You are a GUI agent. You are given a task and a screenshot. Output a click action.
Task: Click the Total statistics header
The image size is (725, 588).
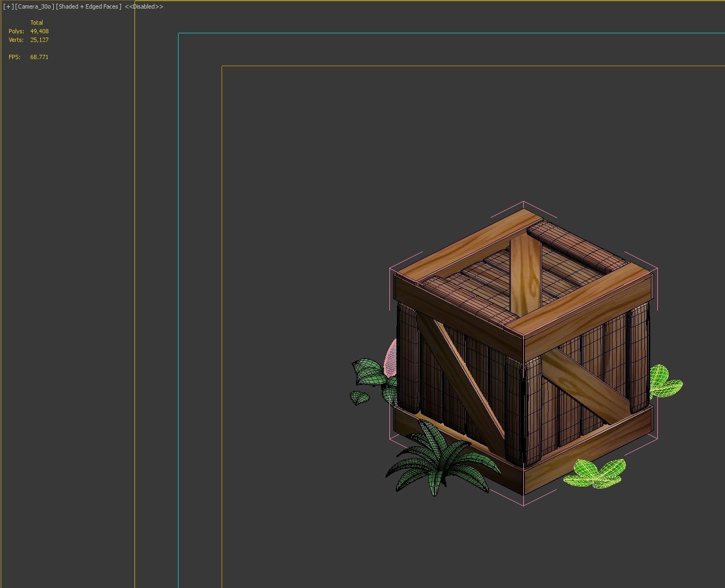[37, 23]
